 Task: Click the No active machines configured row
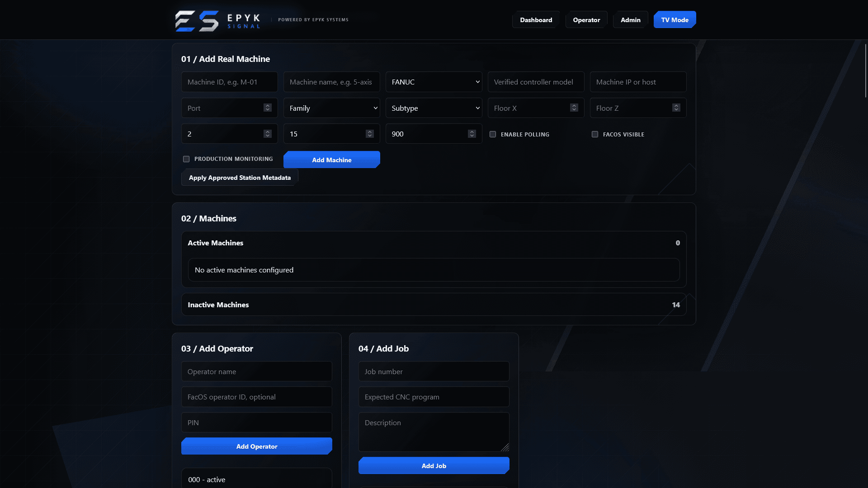click(434, 270)
